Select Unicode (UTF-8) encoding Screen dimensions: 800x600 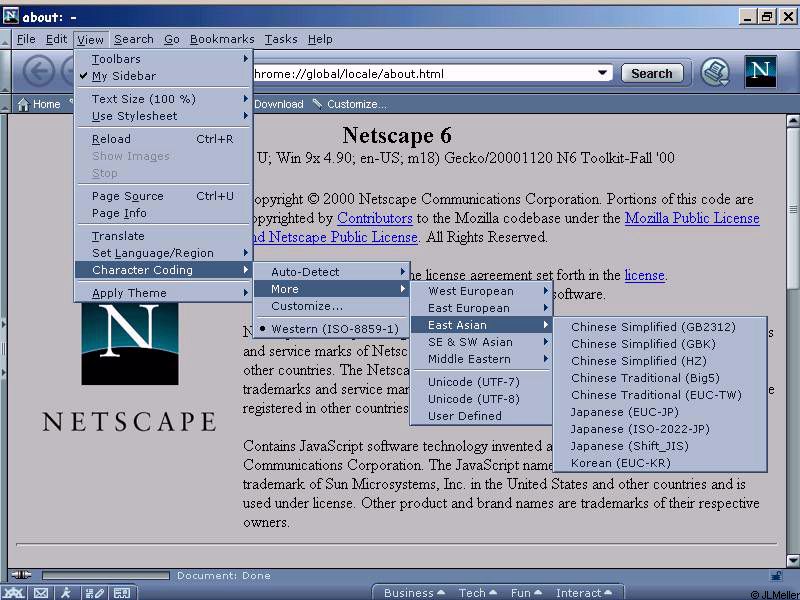tap(481, 399)
